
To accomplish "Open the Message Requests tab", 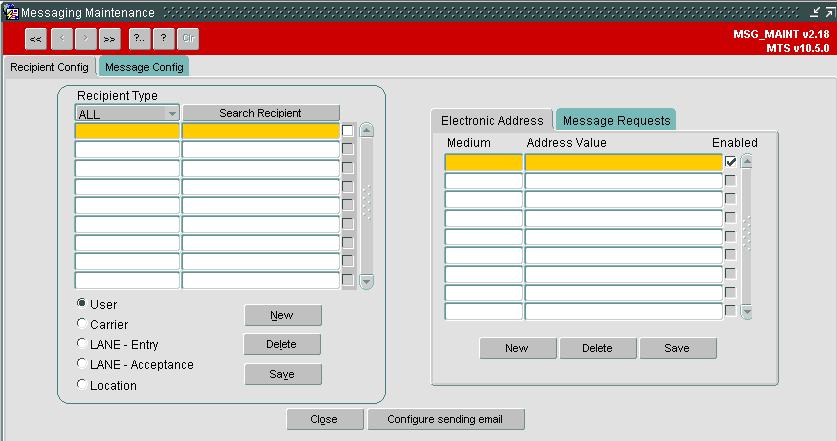I will 617,121.
